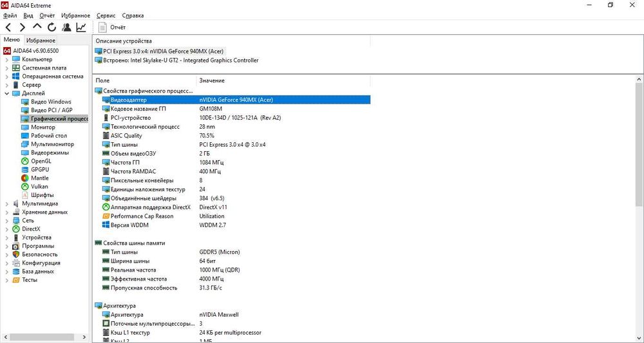Click the up-level arrow toolbar icon
Image resolution: width=644 pixels, height=343 pixels.
tap(37, 26)
